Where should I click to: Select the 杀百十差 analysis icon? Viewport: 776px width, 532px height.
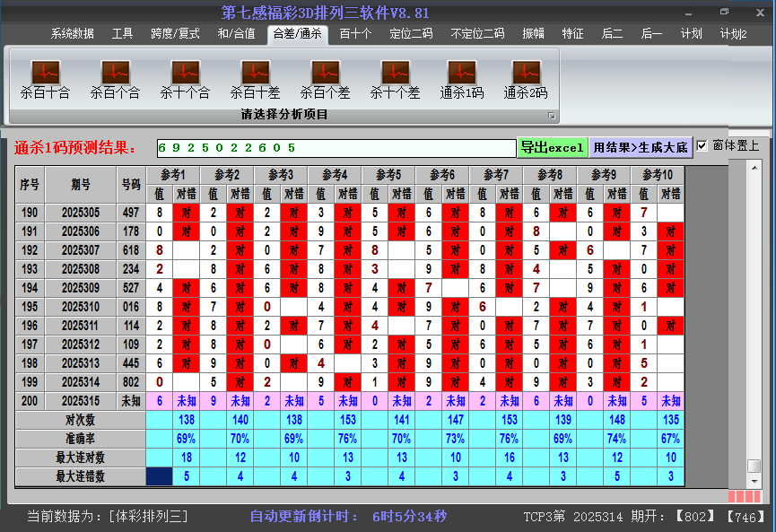click(254, 76)
